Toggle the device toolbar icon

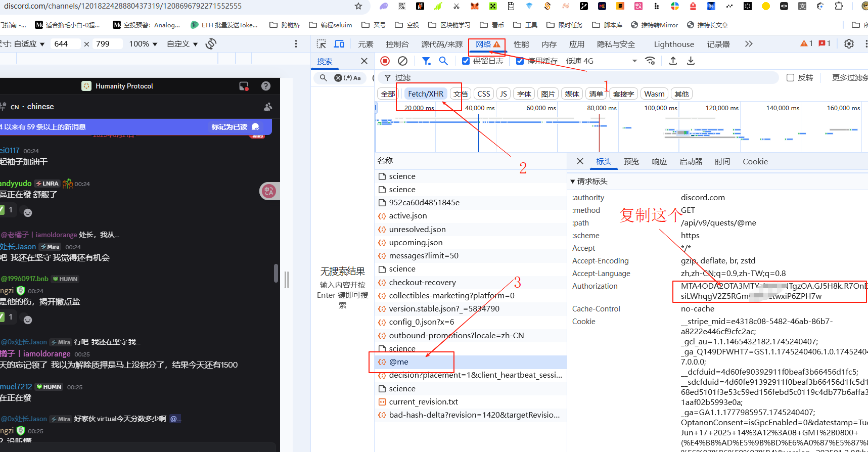pyautogui.click(x=339, y=44)
